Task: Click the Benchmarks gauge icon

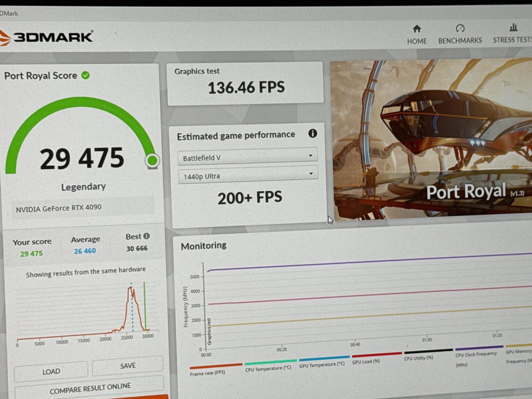Action: [460, 28]
